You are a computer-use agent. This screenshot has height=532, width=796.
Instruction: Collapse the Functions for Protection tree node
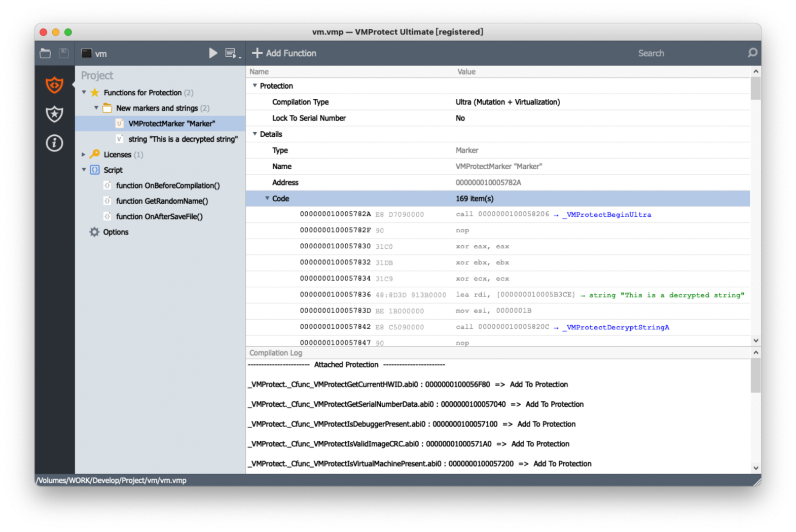click(x=84, y=93)
